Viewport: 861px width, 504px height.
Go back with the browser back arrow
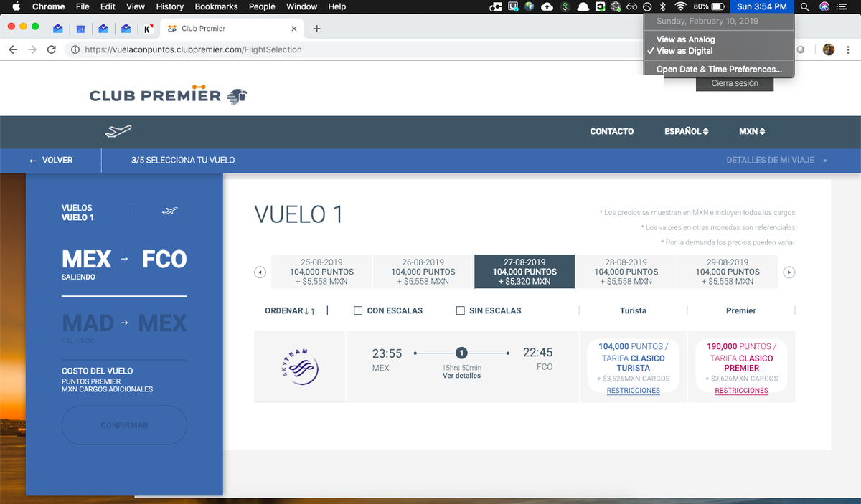pos(14,49)
